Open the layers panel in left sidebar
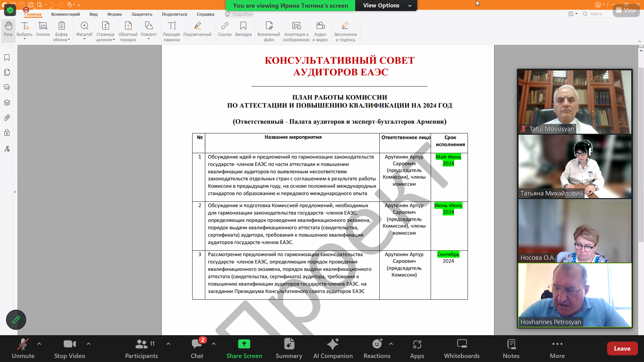 (7, 103)
